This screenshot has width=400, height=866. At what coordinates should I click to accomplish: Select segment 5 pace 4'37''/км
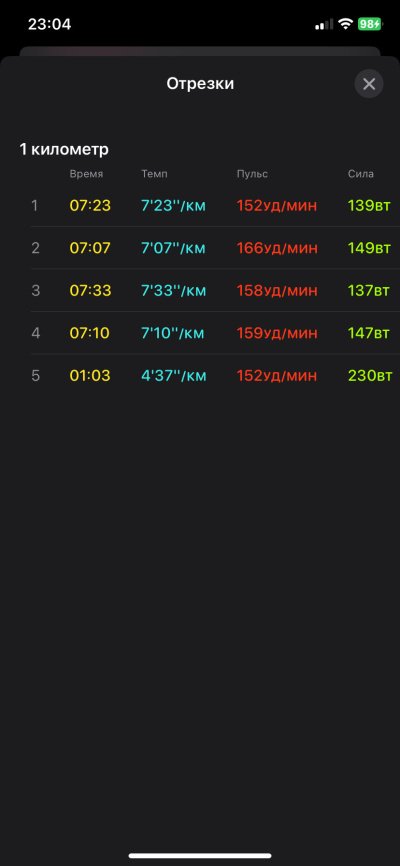pyautogui.click(x=174, y=376)
